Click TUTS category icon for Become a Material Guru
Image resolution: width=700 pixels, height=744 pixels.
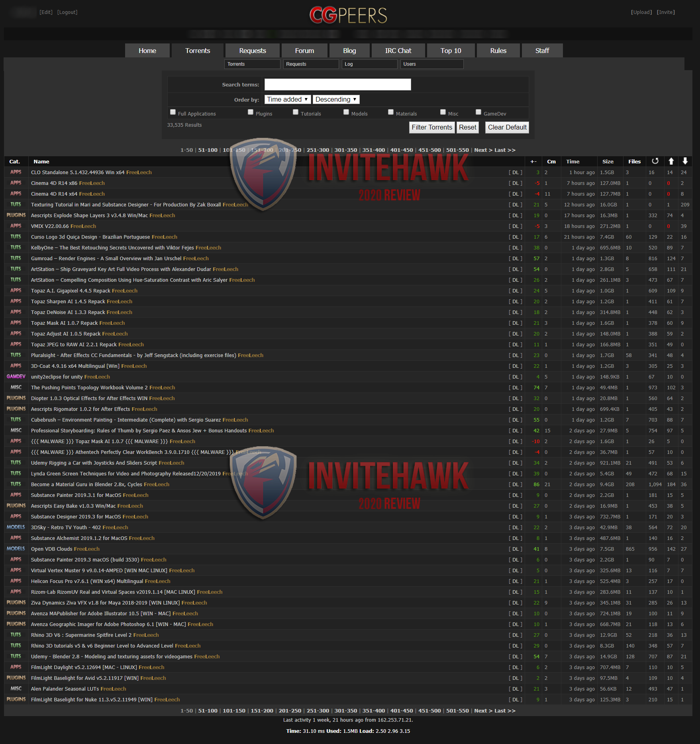point(16,484)
